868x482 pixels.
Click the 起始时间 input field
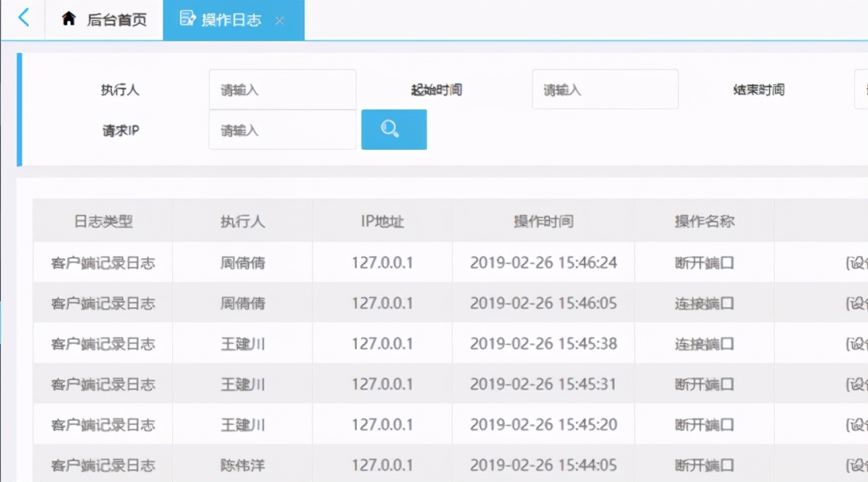pos(605,89)
